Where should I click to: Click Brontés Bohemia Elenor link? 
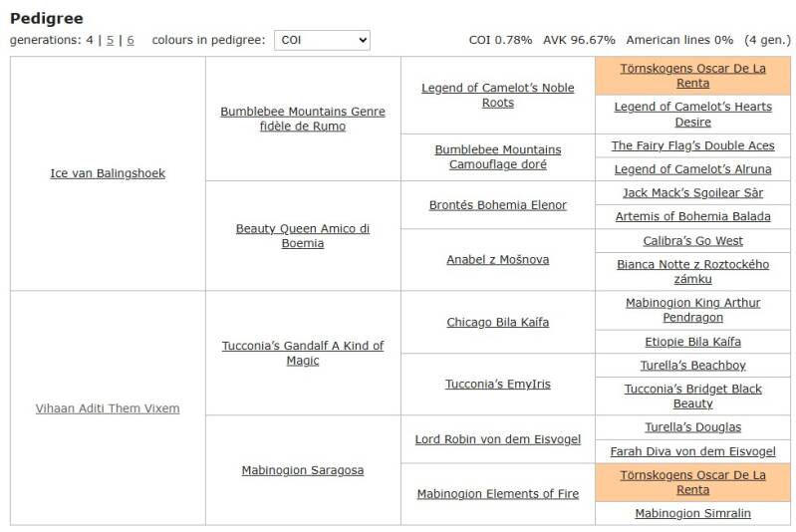coord(498,205)
